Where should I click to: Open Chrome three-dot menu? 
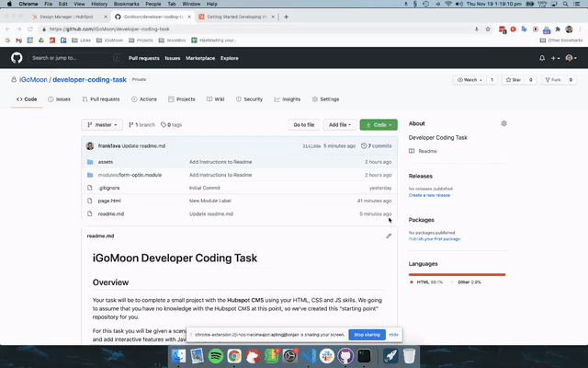[x=580, y=29]
